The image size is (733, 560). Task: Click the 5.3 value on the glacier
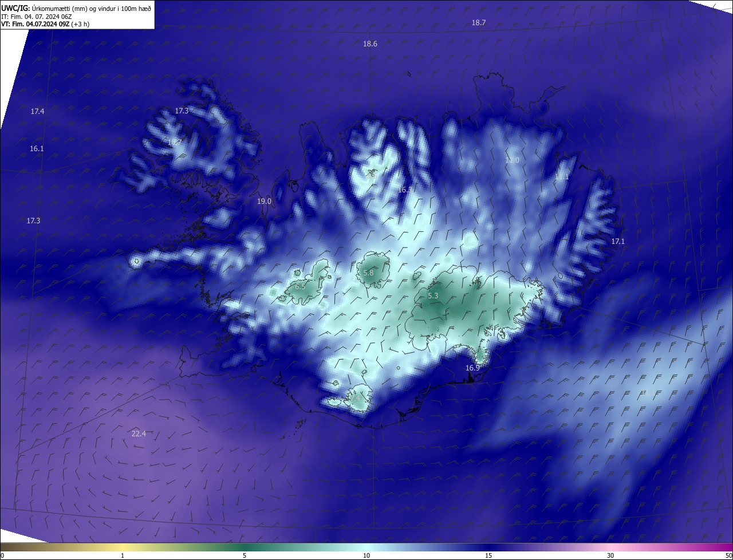(x=433, y=295)
